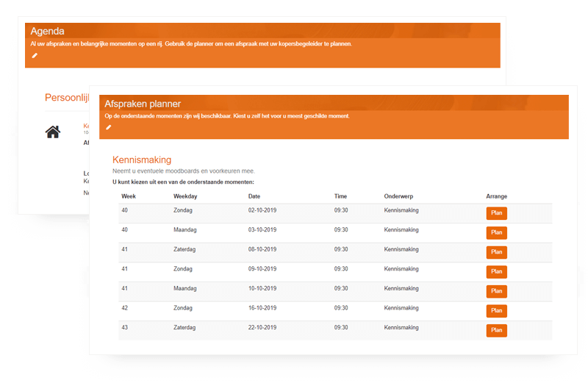Screen dimensions: 588x383
Task: Click Maandag in the 03-10-2019 row
Action: click(185, 229)
